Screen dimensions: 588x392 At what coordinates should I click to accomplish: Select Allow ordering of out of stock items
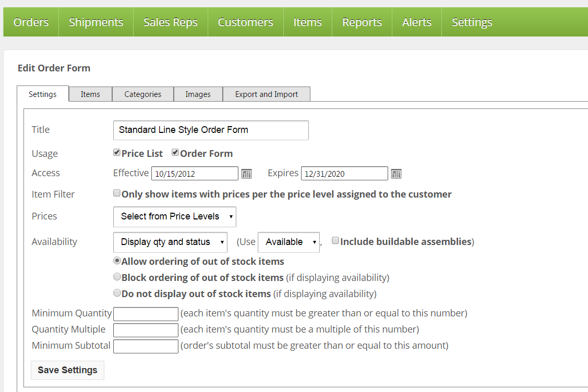[117, 261]
